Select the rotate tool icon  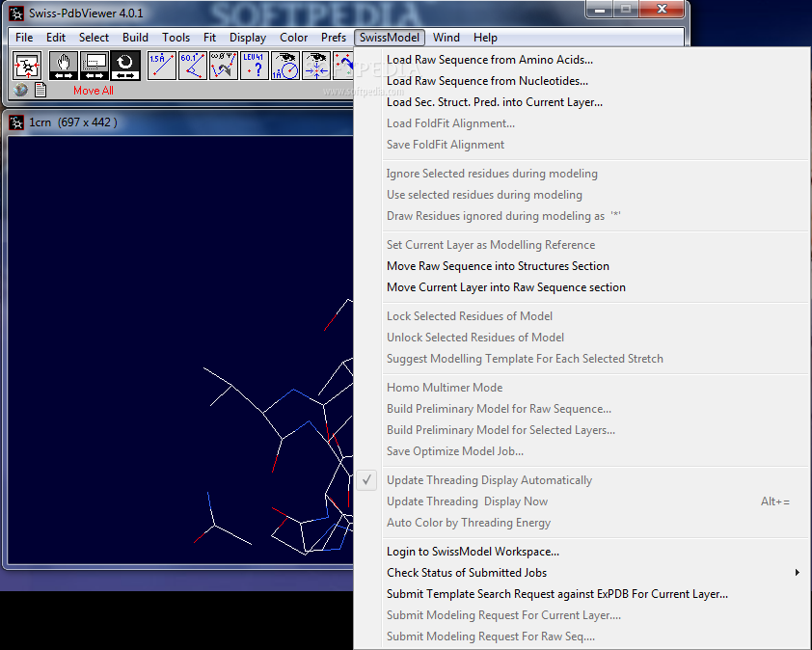pos(125,66)
